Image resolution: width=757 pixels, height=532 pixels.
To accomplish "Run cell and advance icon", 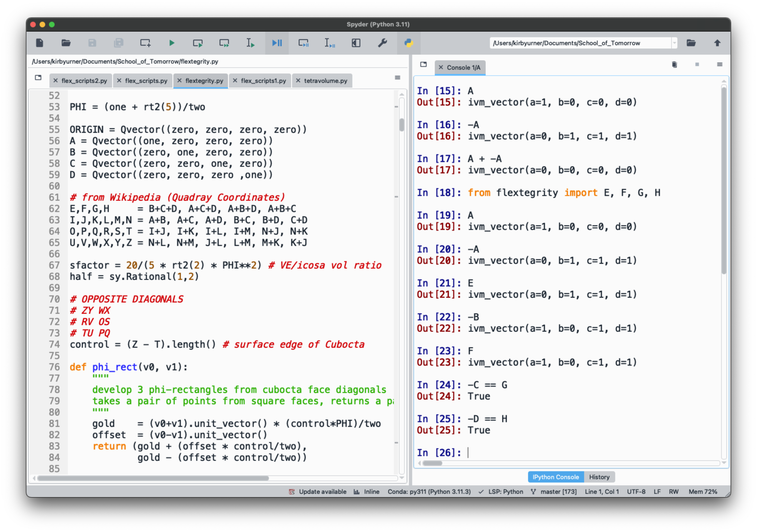I will [224, 43].
